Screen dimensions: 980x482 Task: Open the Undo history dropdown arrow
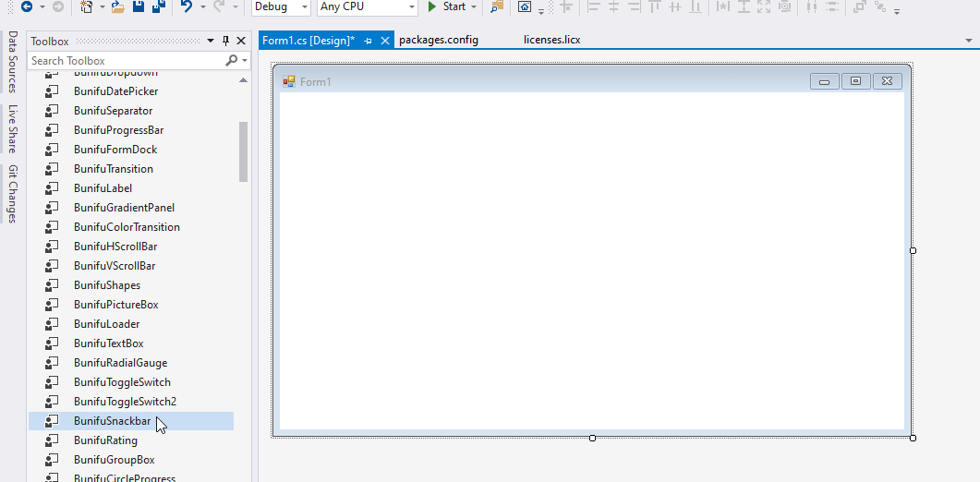202,6
